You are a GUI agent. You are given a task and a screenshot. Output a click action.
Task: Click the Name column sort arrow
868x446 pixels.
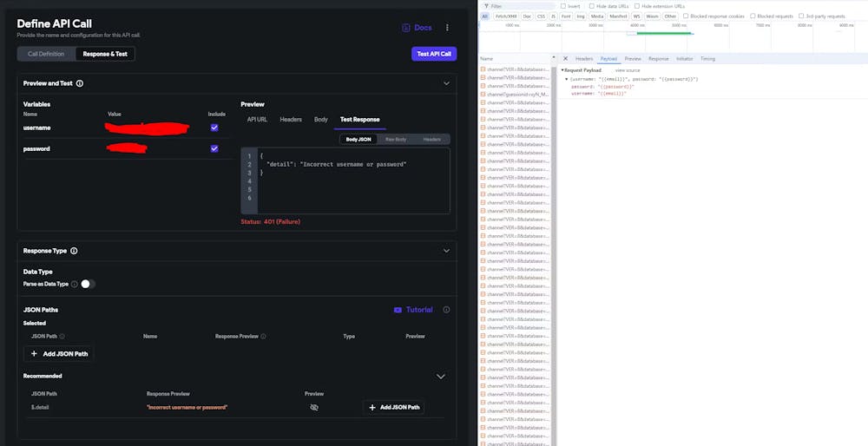[x=553, y=59]
